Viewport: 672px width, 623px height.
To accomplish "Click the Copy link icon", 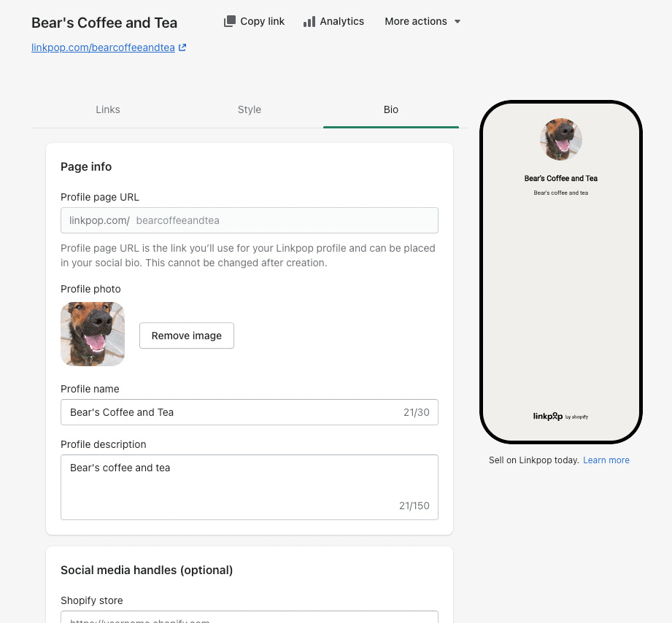I will click(229, 21).
